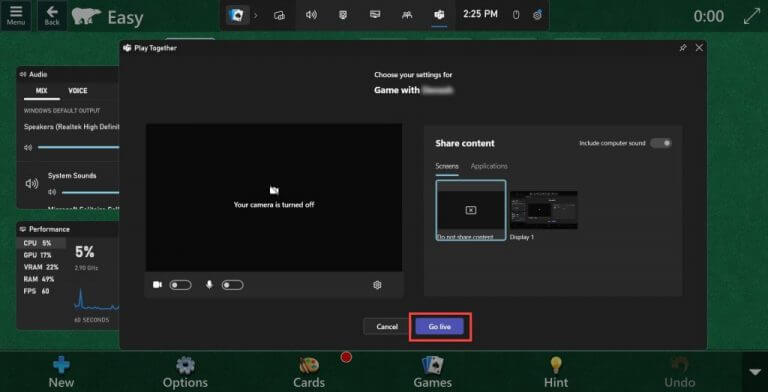
Task: Toggle the mouse click-through icon
Action: pyautogui.click(x=516, y=15)
